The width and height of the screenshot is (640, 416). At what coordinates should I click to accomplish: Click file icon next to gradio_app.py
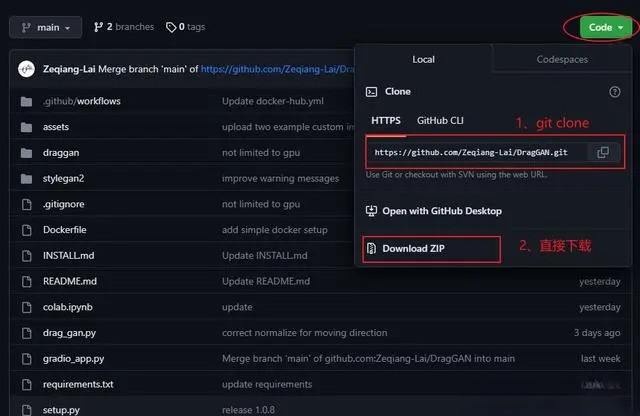[27, 358]
